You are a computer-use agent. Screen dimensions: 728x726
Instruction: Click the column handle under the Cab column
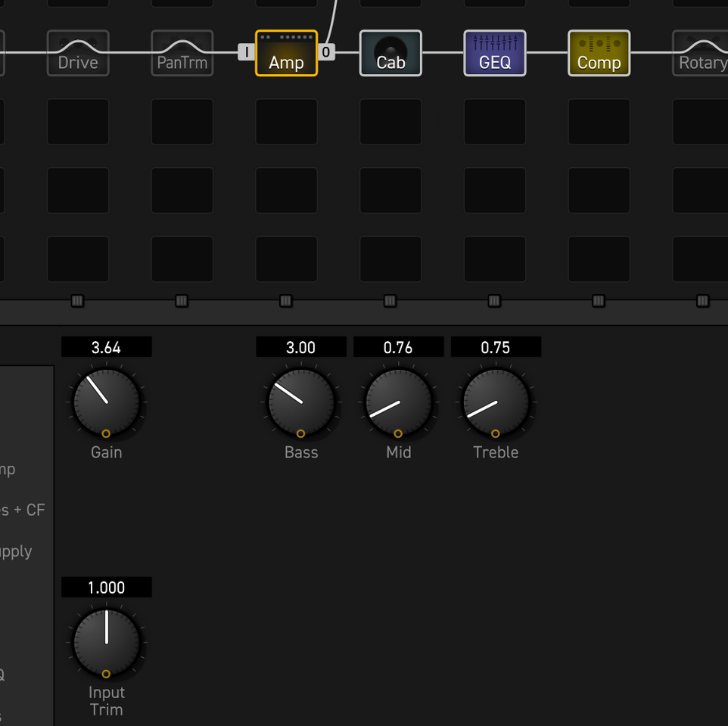point(390,301)
